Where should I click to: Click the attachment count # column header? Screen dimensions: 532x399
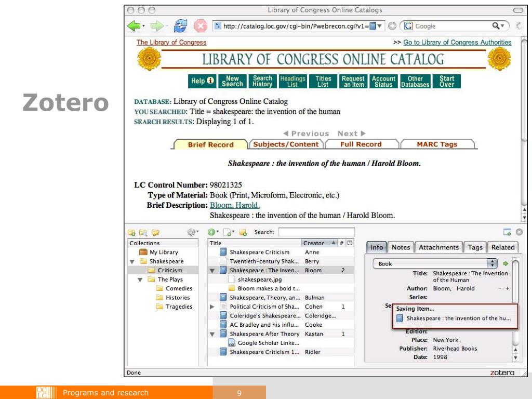click(x=342, y=243)
